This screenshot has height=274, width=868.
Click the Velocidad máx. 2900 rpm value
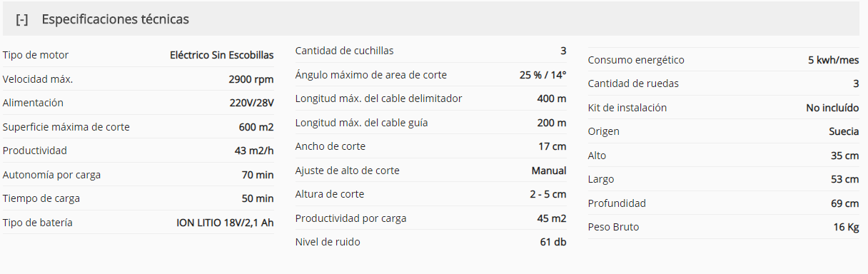click(x=251, y=79)
